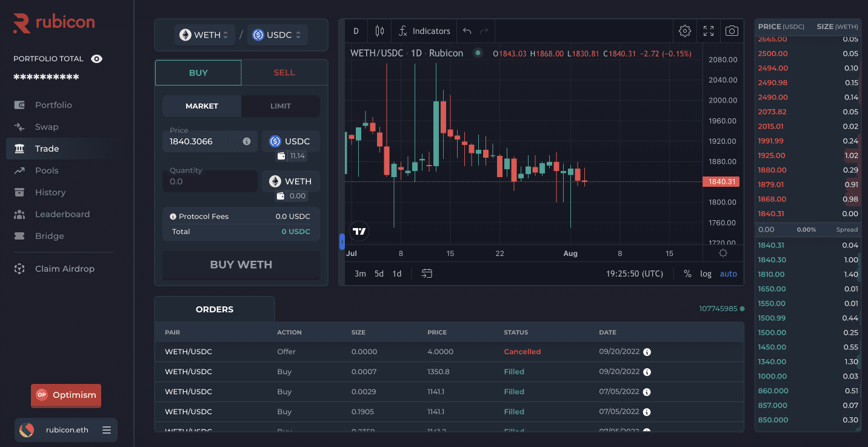Click the 1840.30 bid in order book
Screen dimensions: 868x447
coord(808,260)
